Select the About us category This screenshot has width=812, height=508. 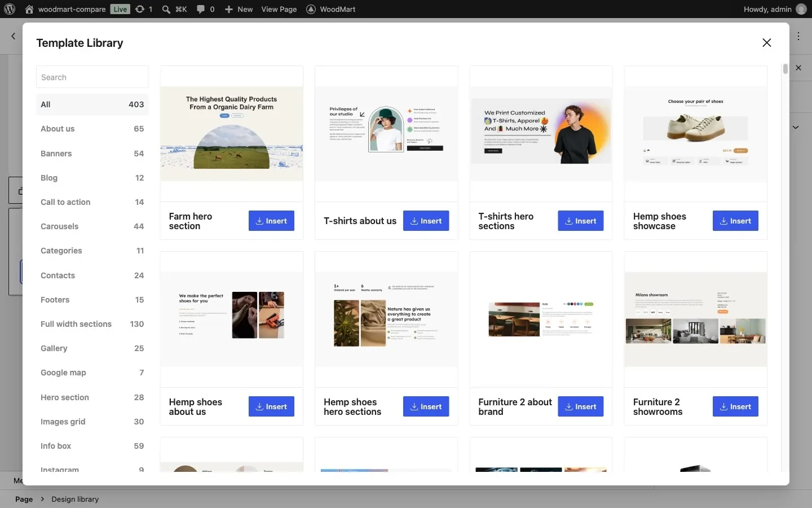pos(92,129)
